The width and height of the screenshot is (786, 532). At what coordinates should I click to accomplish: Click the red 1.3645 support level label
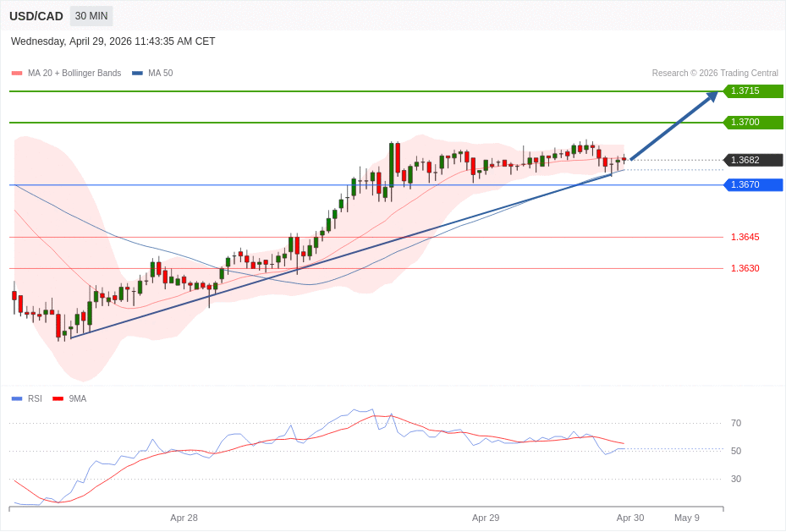[745, 238]
